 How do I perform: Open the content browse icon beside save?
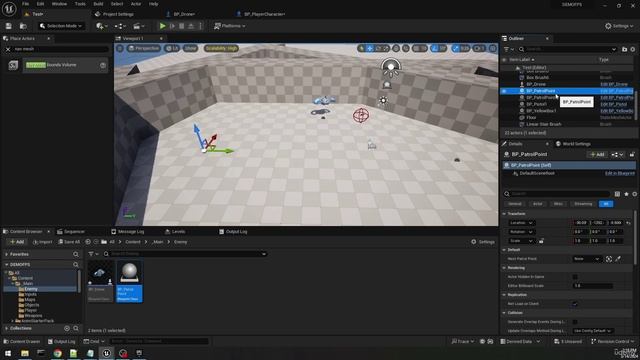coord(23,26)
